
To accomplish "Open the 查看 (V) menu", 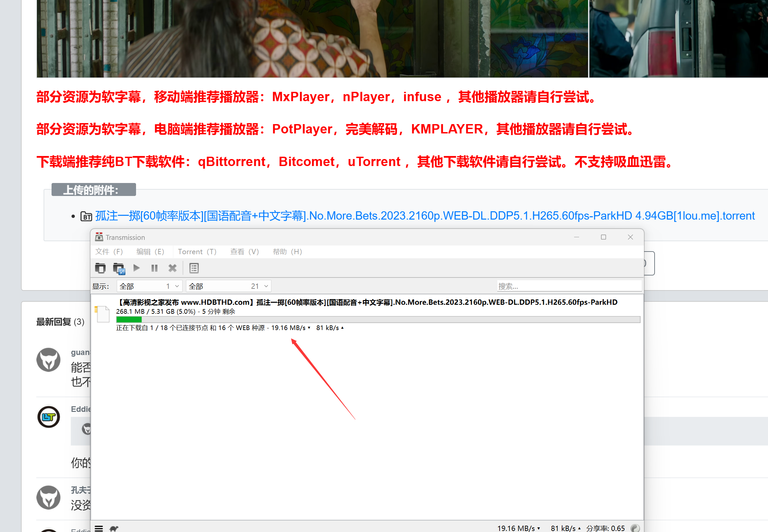I will tap(244, 252).
